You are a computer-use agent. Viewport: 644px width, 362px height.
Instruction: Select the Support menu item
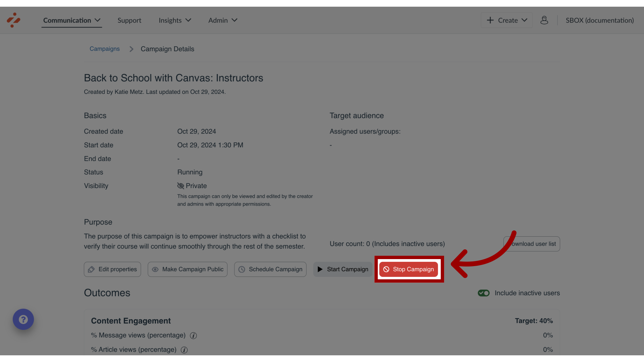[x=129, y=20]
